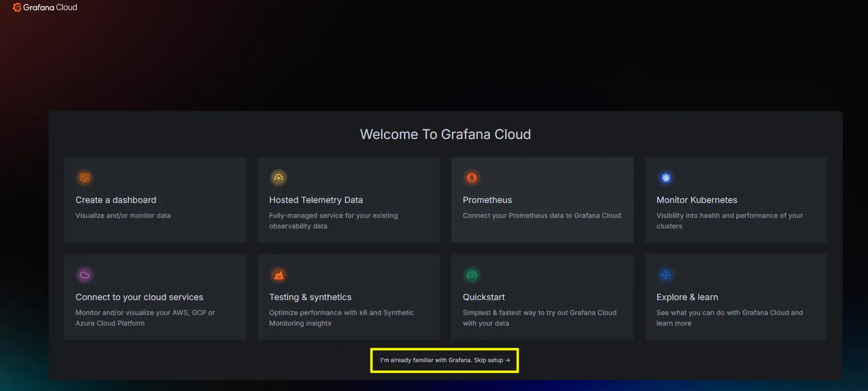This screenshot has height=391, width=868.
Task: Skip setup via 'I'm already familiar' link
Action: coord(445,360)
